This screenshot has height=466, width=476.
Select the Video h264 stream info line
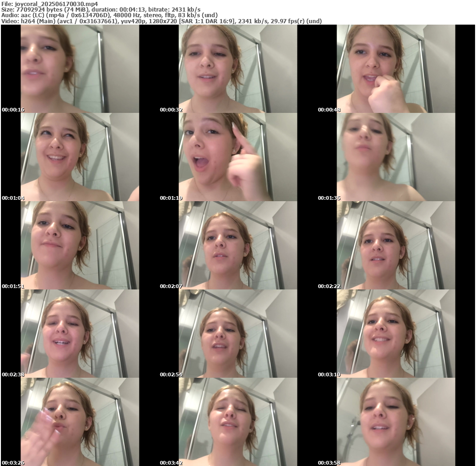161,21
